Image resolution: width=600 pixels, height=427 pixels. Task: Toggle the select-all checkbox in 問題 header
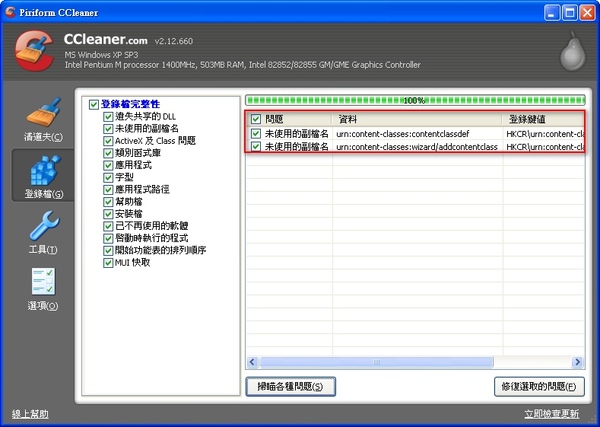(x=256, y=119)
